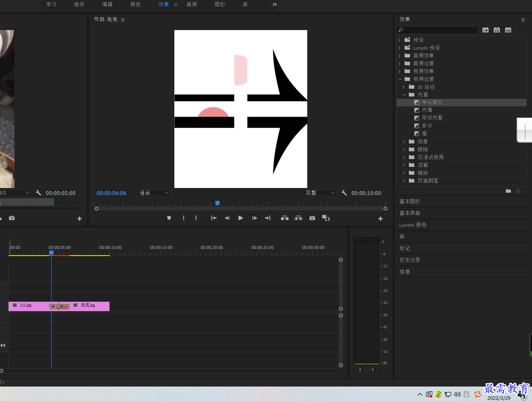The height and width of the screenshot is (401, 532).
Task: Step back one frame in Program monitor
Action: point(227,218)
